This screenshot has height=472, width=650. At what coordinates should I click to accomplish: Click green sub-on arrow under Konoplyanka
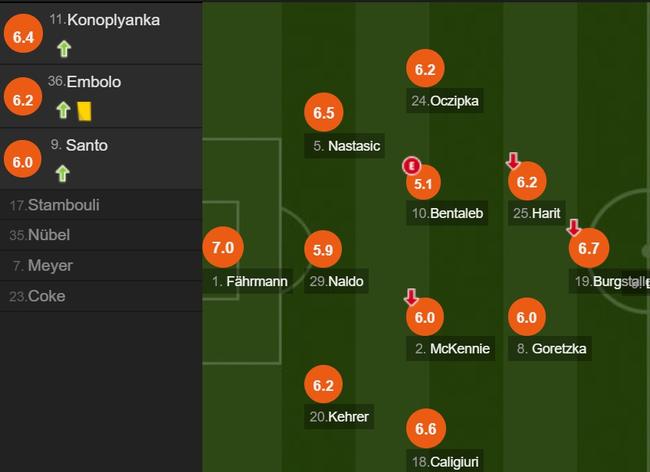(64, 49)
